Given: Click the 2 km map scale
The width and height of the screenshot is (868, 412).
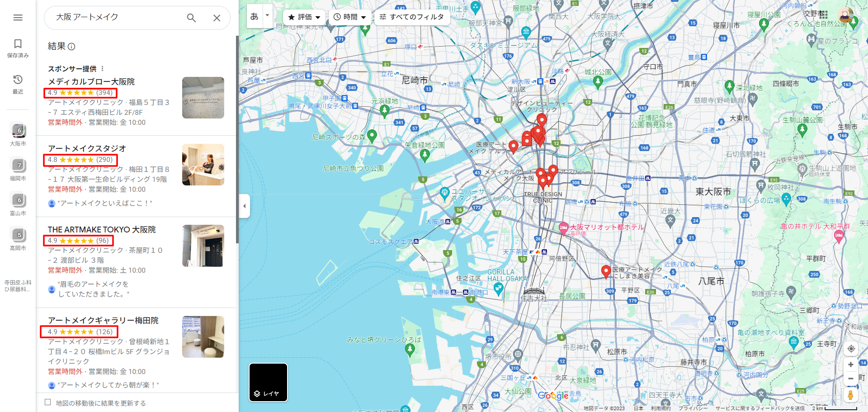Looking at the screenshot, I should coord(835,408).
